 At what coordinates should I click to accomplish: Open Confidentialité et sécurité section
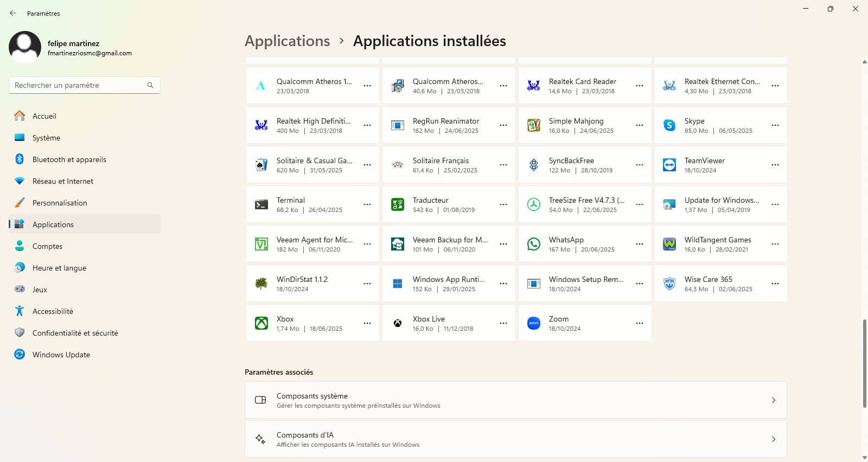(x=85, y=333)
